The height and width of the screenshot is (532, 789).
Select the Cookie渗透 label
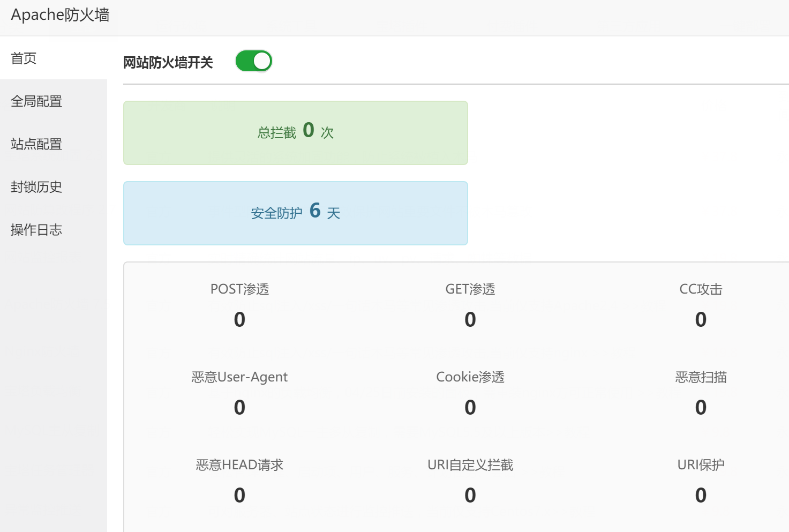(x=470, y=377)
